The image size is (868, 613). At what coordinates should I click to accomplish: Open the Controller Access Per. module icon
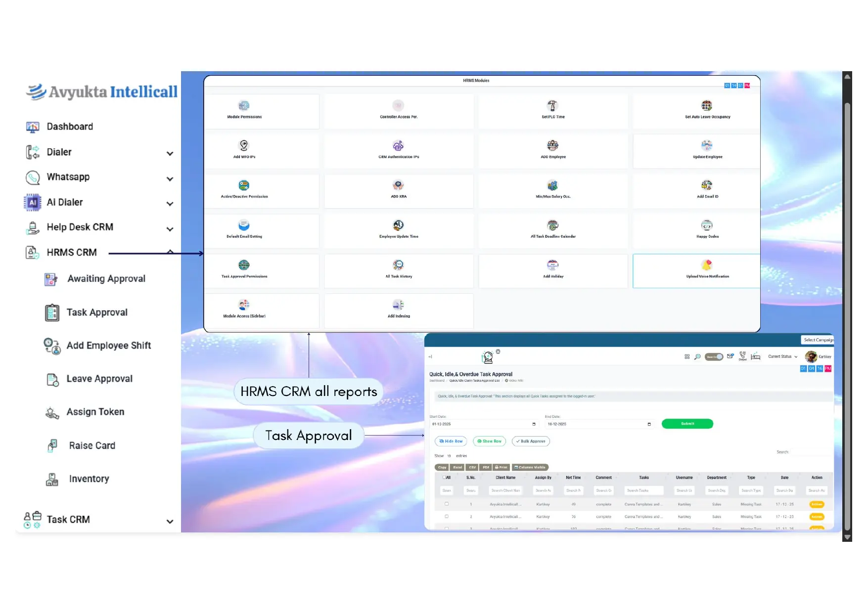pyautogui.click(x=398, y=106)
